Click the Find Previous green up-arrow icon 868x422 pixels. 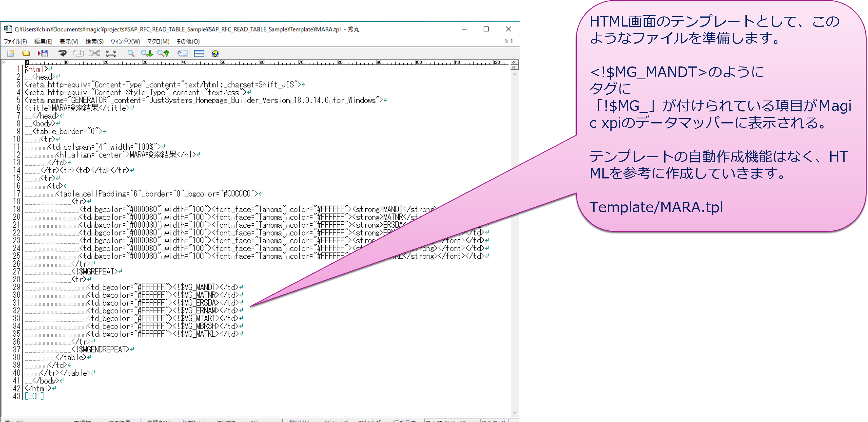click(164, 53)
